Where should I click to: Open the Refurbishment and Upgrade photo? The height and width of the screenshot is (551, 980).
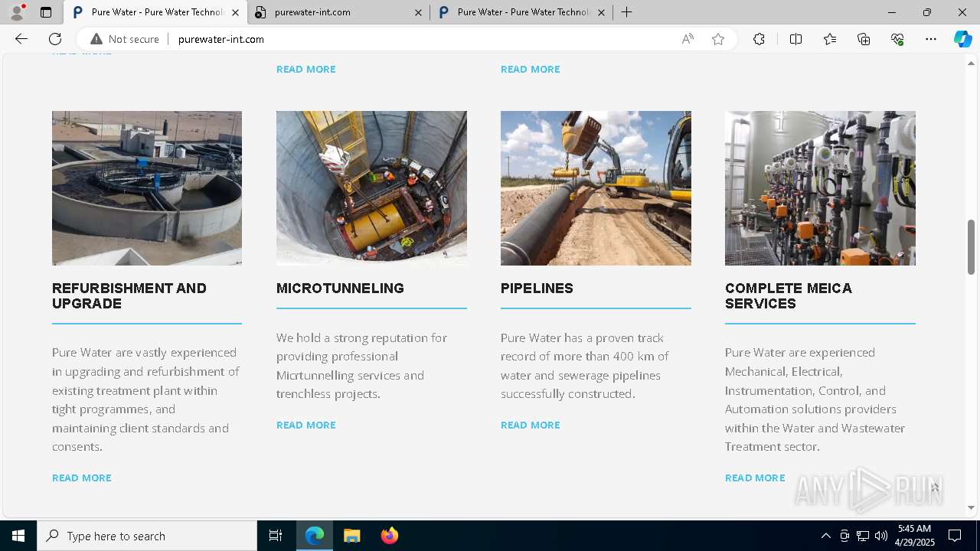(x=147, y=188)
